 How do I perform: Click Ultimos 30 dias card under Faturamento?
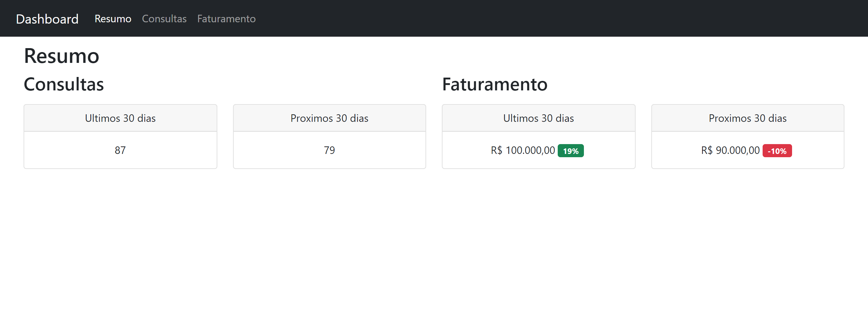pos(538,136)
